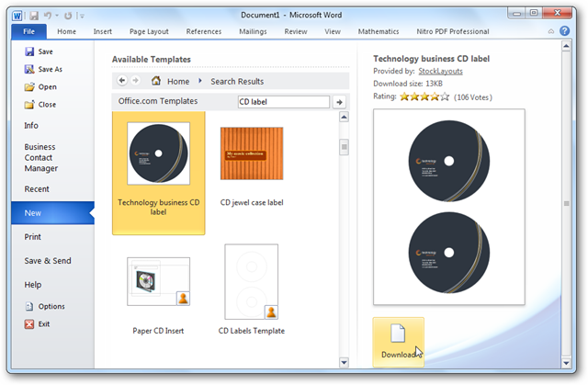Switch to the Home ribbon tab
This screenshot has height=385, width=588.
(x=66, y=31)
